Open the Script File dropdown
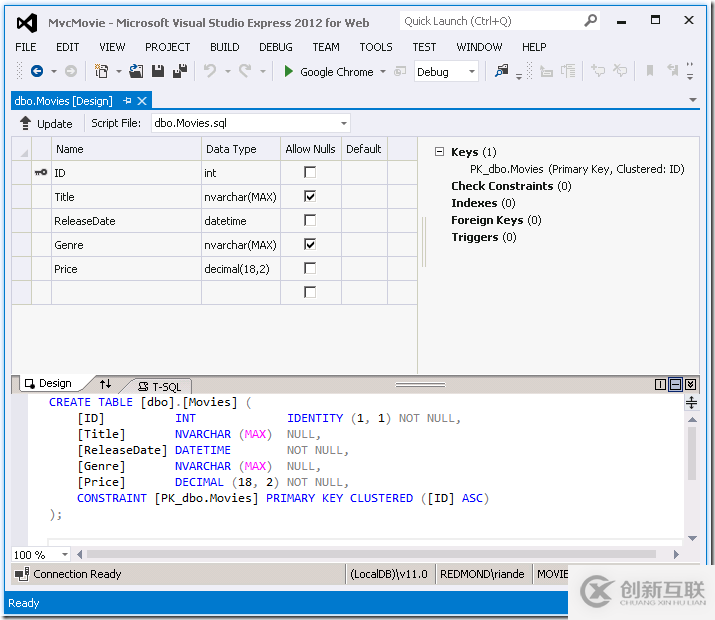 [x=344, y=124]
